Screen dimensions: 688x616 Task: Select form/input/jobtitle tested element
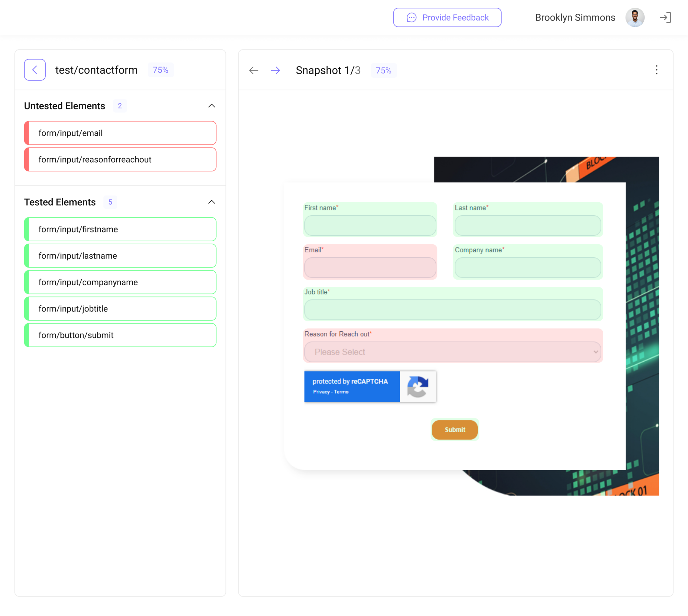coord(120,309)
